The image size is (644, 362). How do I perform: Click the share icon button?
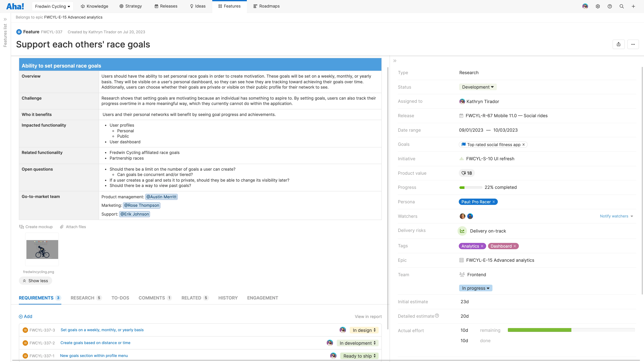click(619, 44)
